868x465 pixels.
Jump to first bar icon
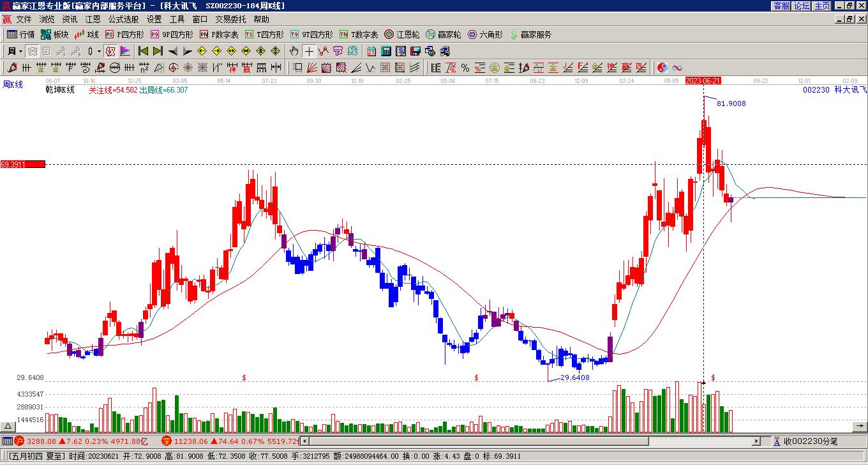click(144, 51)
